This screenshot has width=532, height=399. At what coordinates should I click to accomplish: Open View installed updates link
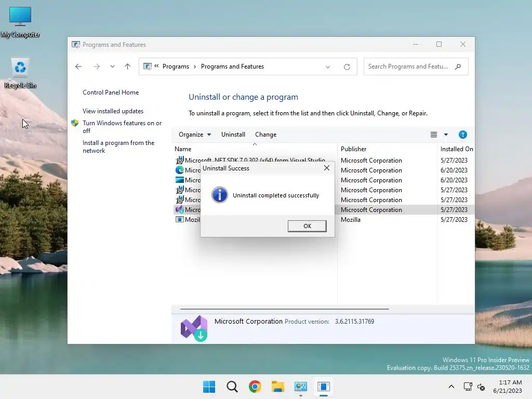(x=113, y=111)
